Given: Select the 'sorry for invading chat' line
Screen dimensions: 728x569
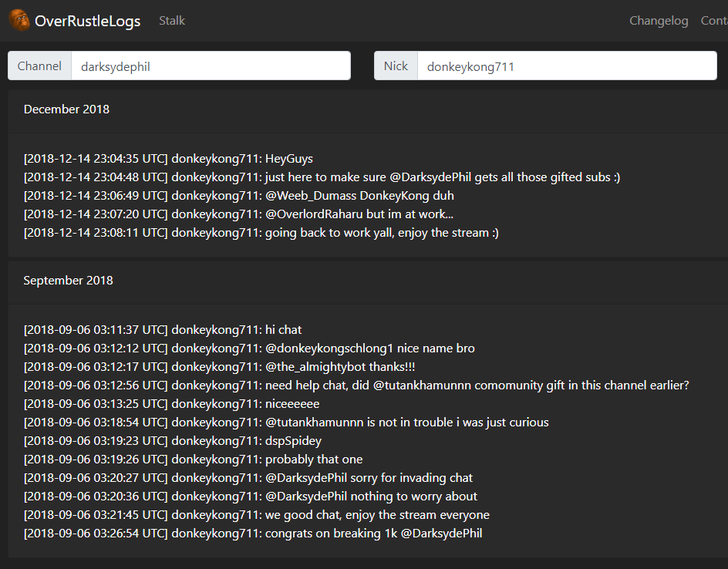Looking at the screenshot, I should [248, 479].
